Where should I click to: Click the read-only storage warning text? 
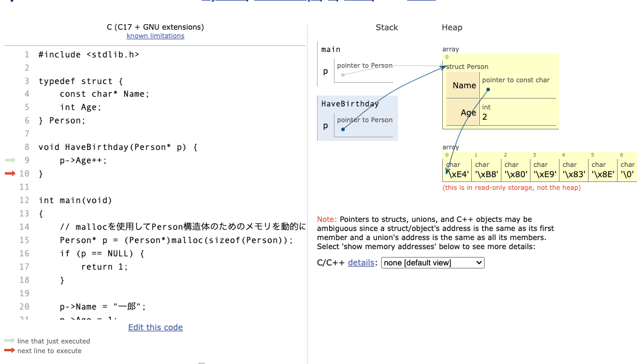click(x=511, y=188)
